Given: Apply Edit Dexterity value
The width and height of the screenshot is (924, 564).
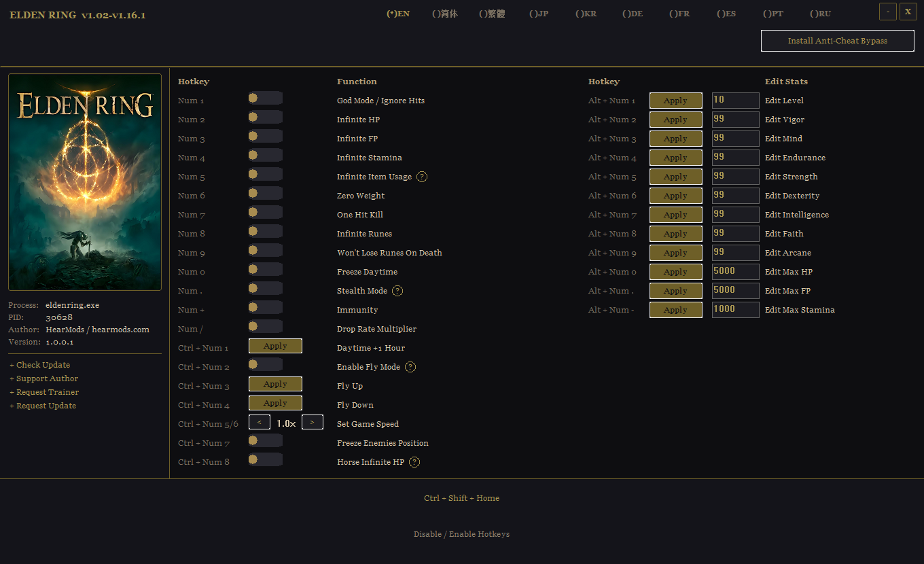Looking at the screenshot, I should [676, 196].
